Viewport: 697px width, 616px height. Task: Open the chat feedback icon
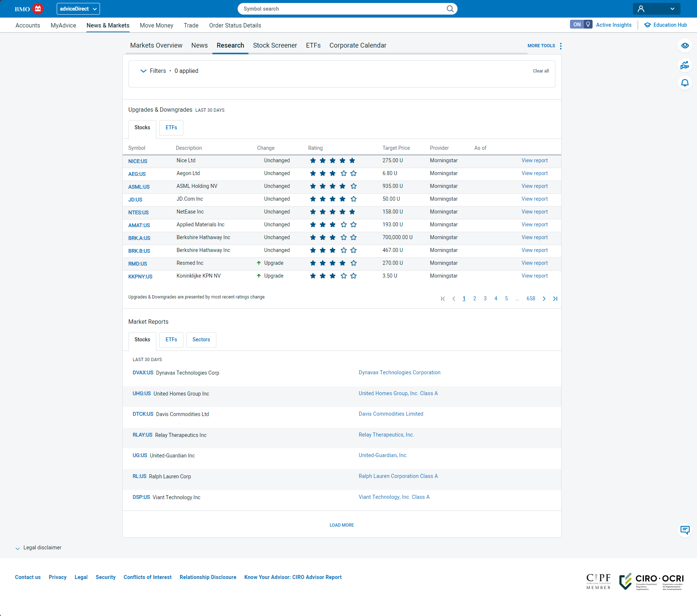685,530
